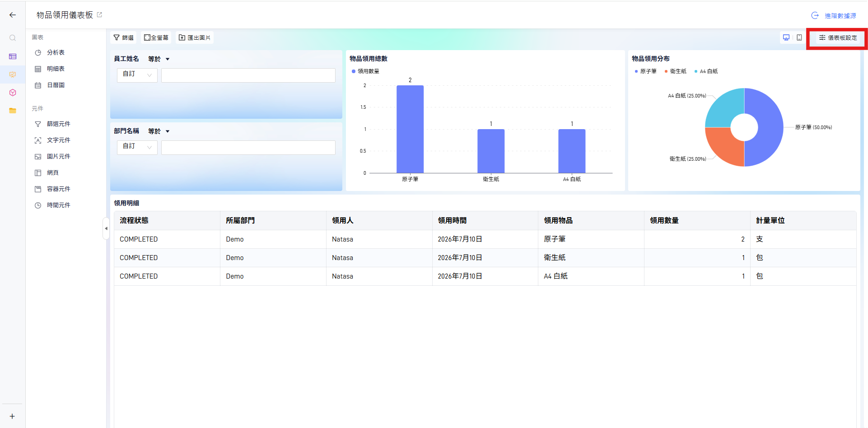Screen dimensions: 868x428
Task: Collapse the left component panel handle
Action: (x=106, y=228)
